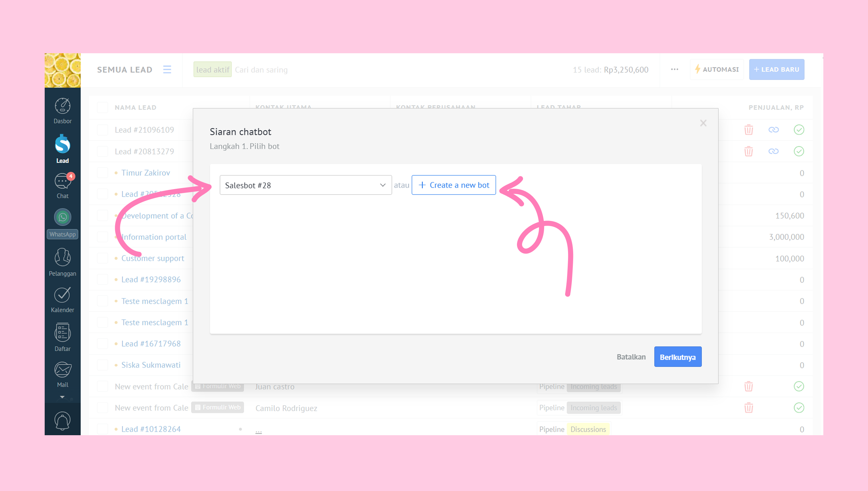Screen dimensions: 868x491
Task: Click the 15 lead: Rp3,250,600 summary
Action: [610, 70]
